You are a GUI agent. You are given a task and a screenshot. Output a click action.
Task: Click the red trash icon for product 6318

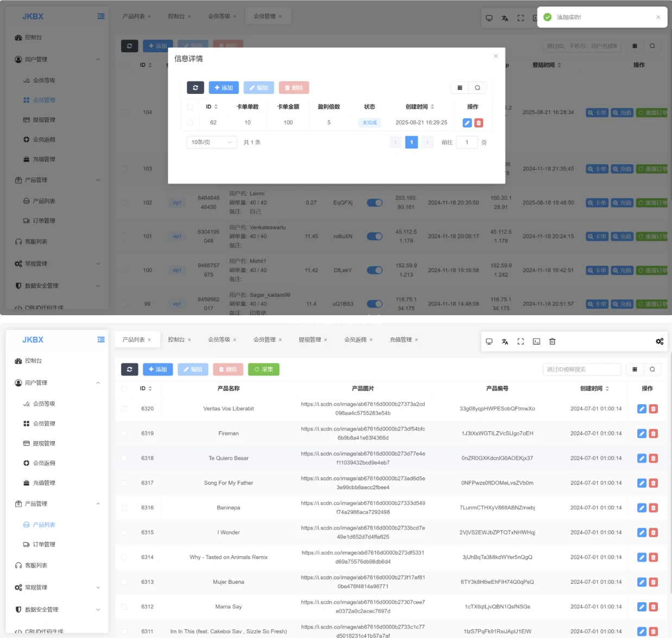pyautogui.click(x=654, y=458)
